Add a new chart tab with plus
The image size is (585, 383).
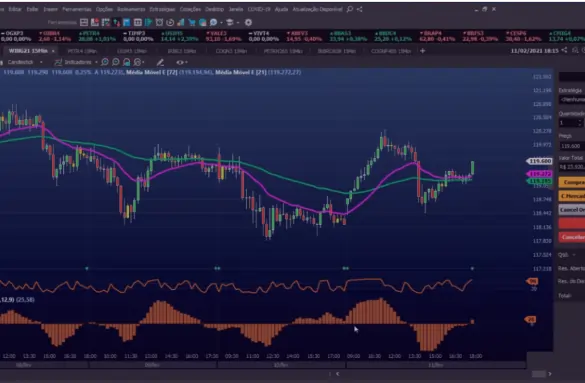[x=422, y=51]
